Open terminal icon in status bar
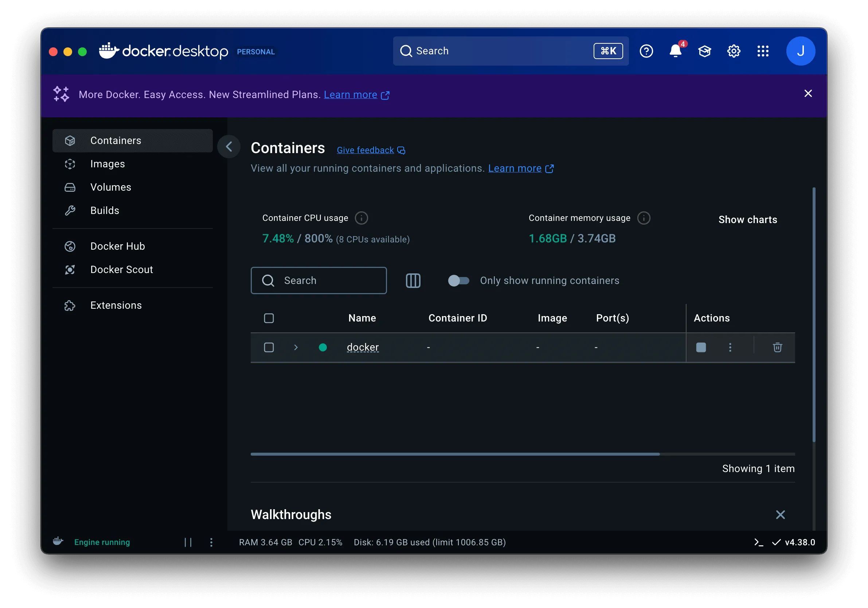868x608 pixels. click(x=758, y=542)
